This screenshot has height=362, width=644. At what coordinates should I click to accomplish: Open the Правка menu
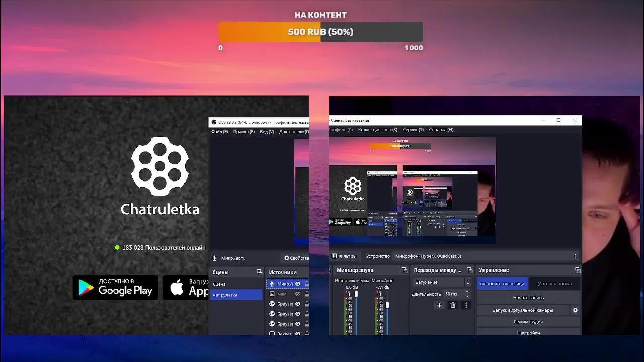pyautogui.click(x=244, y=132)
